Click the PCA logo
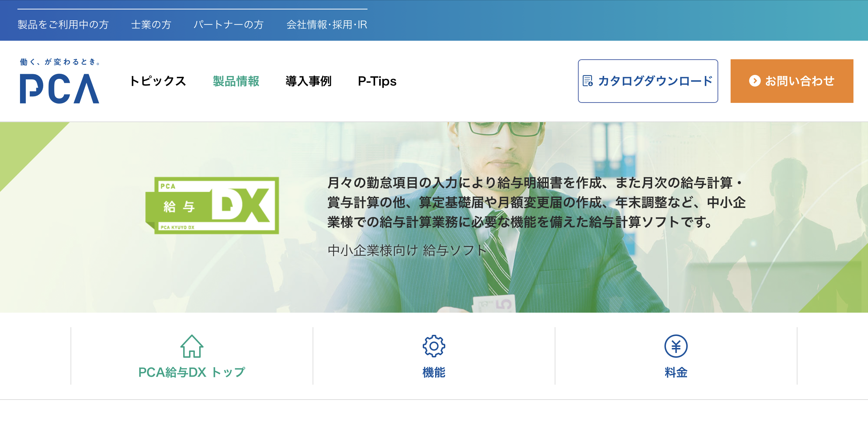Viewport: 868px width, 421px height. click(60, 88)
